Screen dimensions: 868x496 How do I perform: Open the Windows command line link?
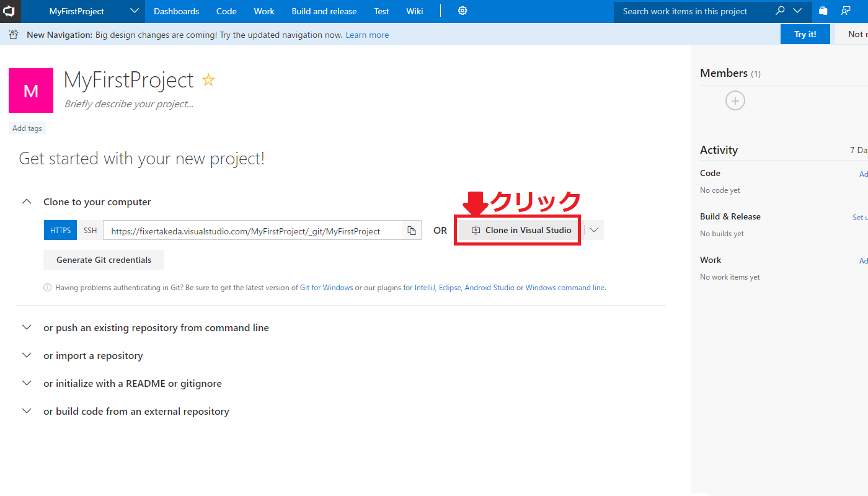(x=565, y=288)
